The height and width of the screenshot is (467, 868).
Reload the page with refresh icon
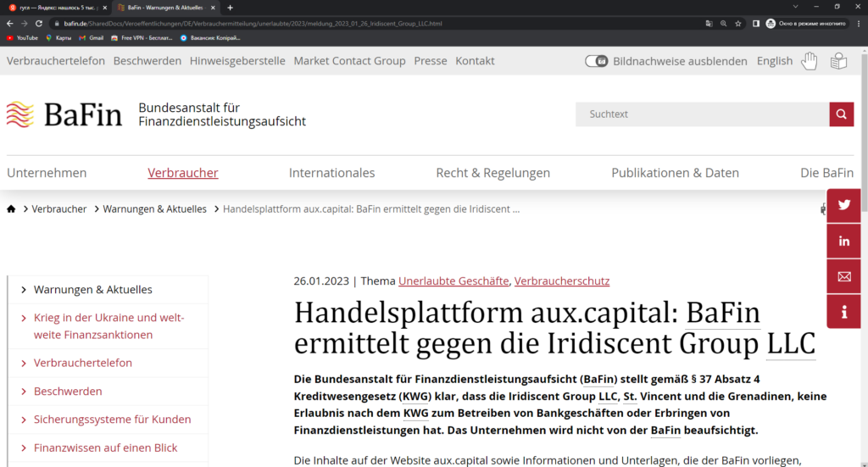pos(39,23)
